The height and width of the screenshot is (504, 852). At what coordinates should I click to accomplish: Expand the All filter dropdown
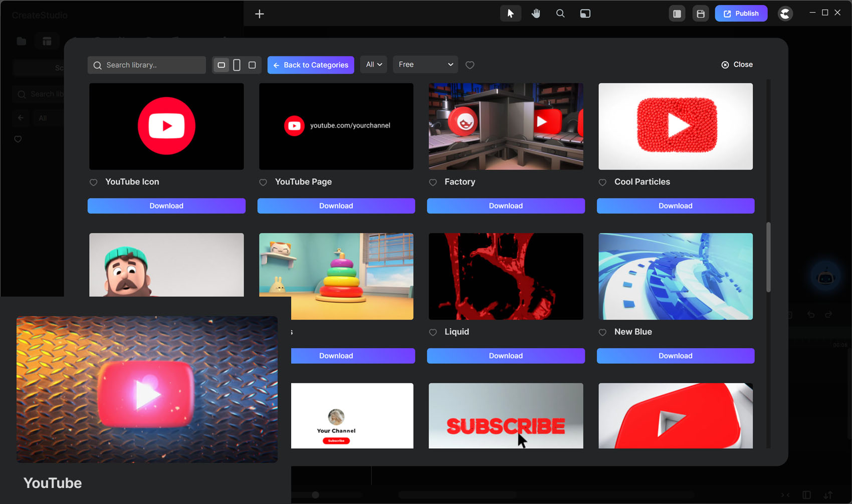(x=373, y=65)
